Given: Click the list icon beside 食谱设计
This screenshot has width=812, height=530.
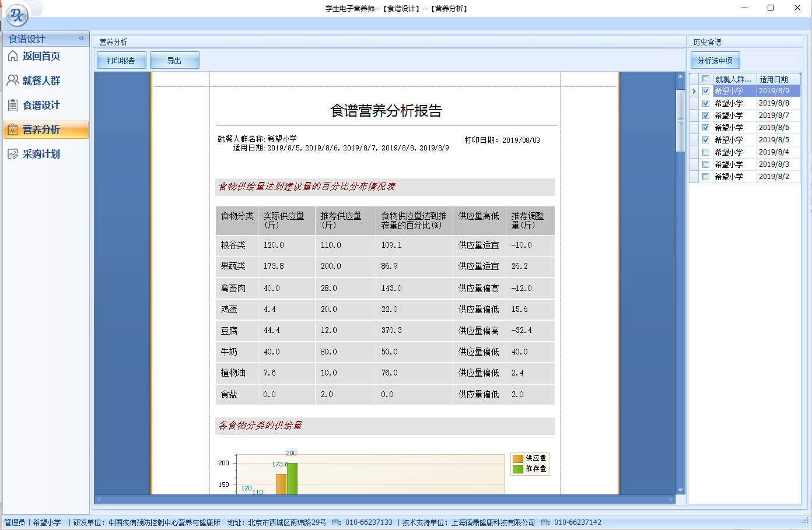Looking at the screenshot, I should pos(13,105).
